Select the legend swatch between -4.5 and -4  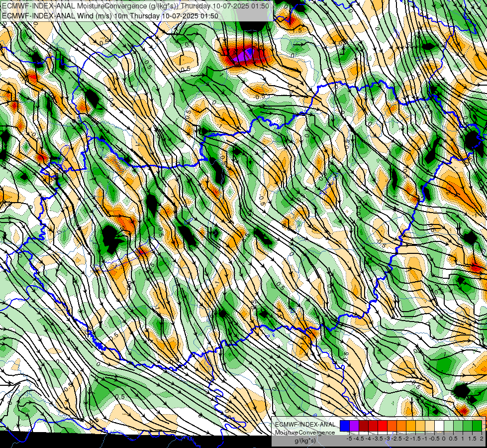pos(364,426)
